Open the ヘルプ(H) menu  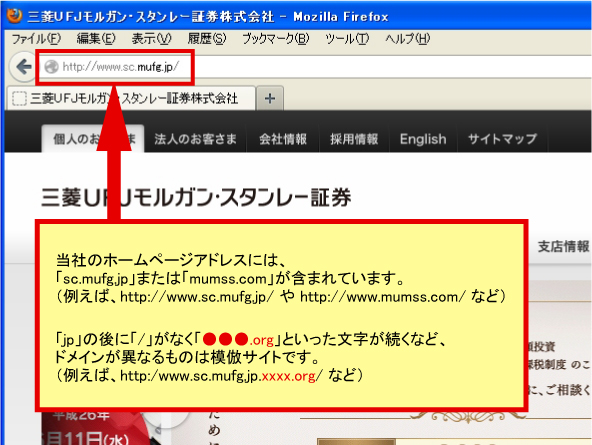(407, 38)
